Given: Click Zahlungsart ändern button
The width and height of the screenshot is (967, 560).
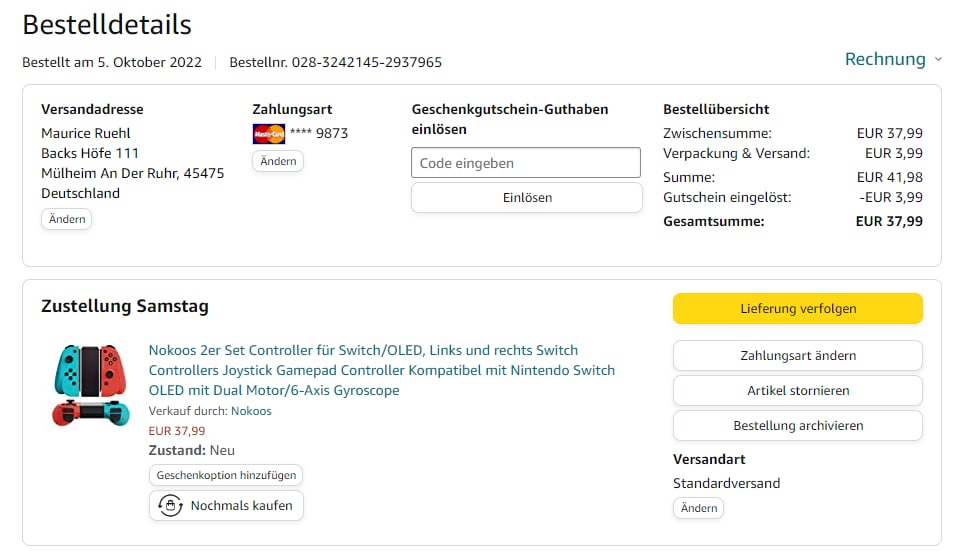Looking at the screenshot, I should pyautogui.click(x=797, y=355).
